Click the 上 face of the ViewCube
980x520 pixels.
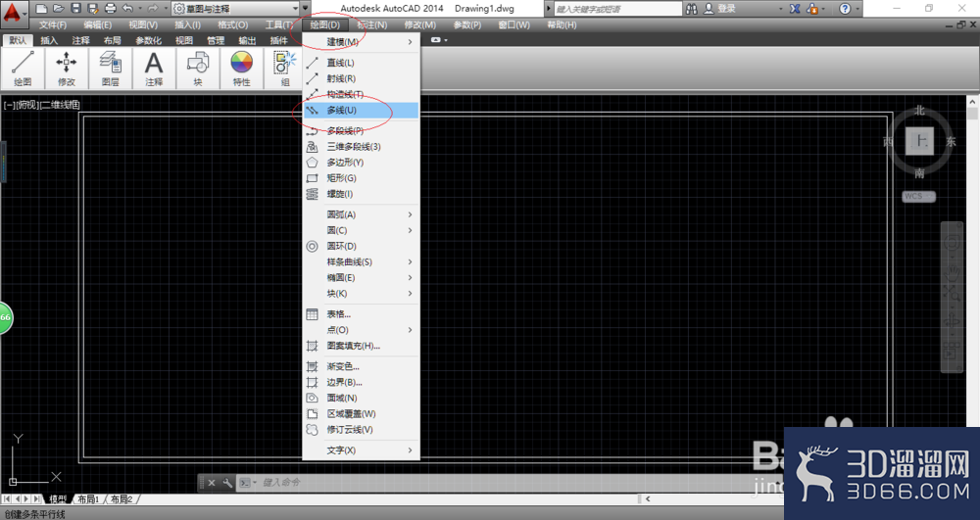click(x=920, y=141)
